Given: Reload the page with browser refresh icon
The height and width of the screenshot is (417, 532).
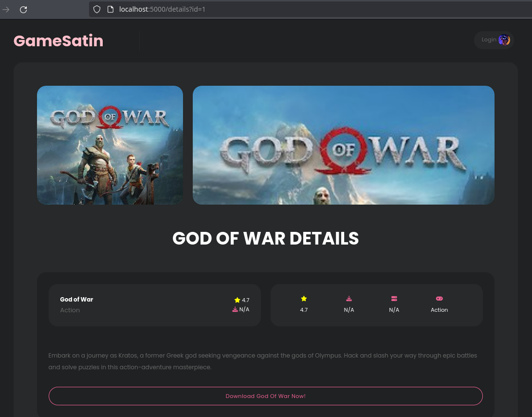Looking at the screenshot, I should click(23, 10).
